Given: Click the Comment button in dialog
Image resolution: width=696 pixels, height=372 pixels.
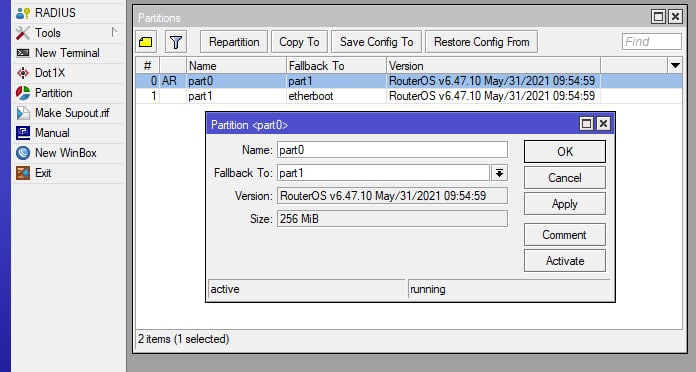Looking at the screenshot, I should [x=565, y=235].
